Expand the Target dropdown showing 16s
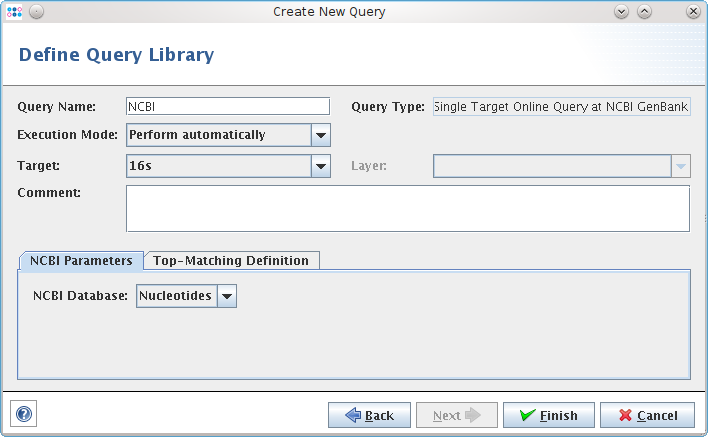Image resolution: width=708 pixels, height=437 pixels. 320,166
